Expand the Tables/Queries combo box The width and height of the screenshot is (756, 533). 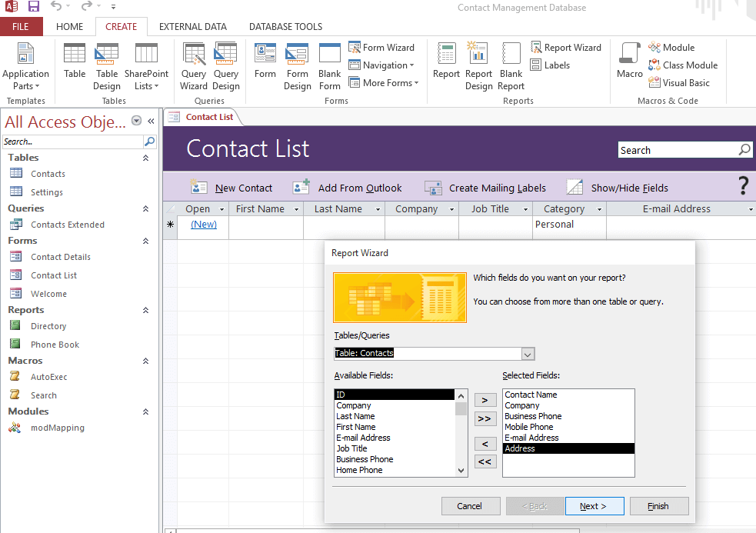pos(528,354)
